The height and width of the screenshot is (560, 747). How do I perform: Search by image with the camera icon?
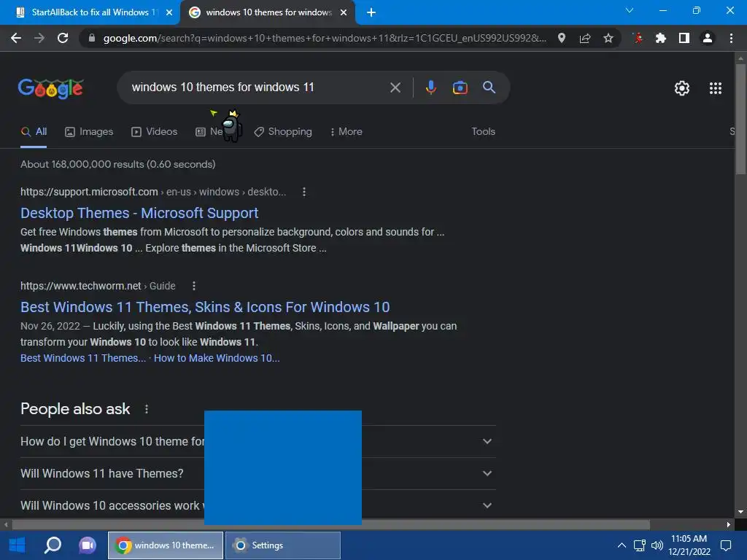tap(460, 87)
